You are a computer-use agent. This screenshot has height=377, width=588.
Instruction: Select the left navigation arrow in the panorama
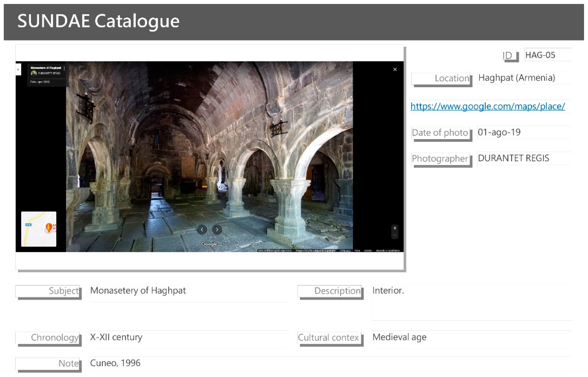click(202, 230)
